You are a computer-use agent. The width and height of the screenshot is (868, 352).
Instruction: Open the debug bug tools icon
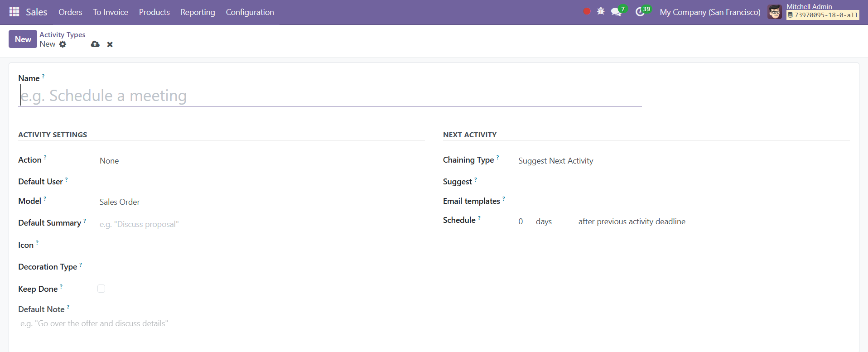pyautogui.click(x=601, y=11)
